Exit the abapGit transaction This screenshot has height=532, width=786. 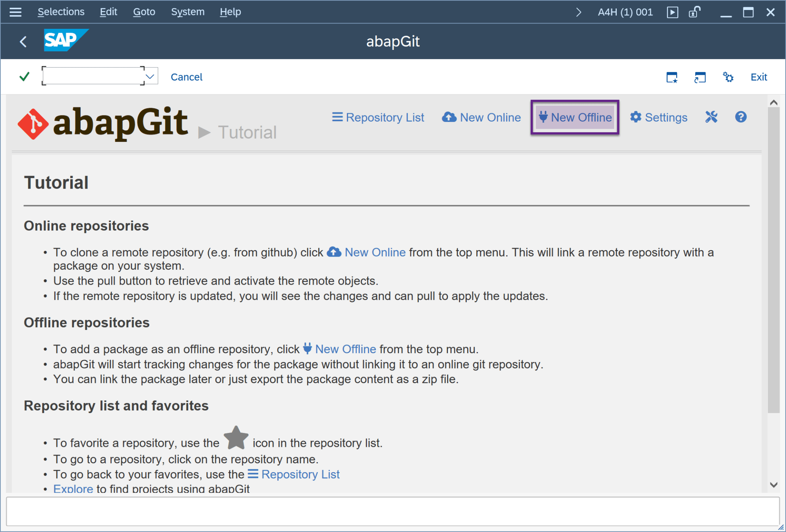(x=758, y=77)
